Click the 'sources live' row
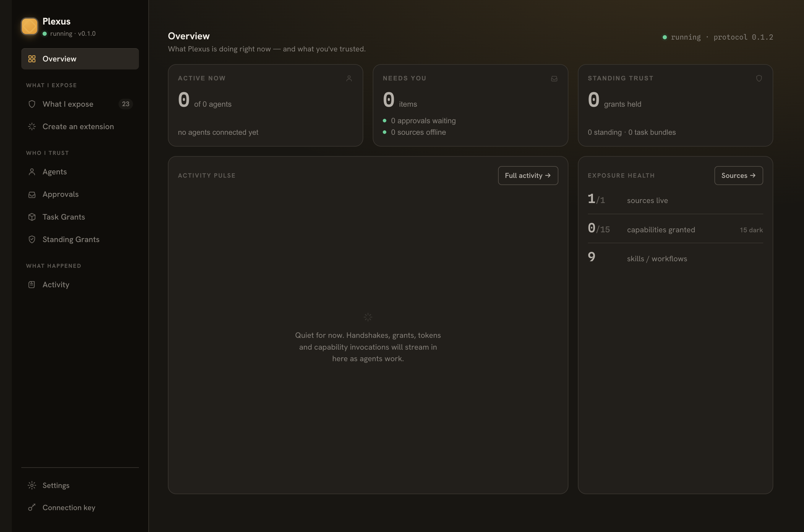 coord(675,200)
